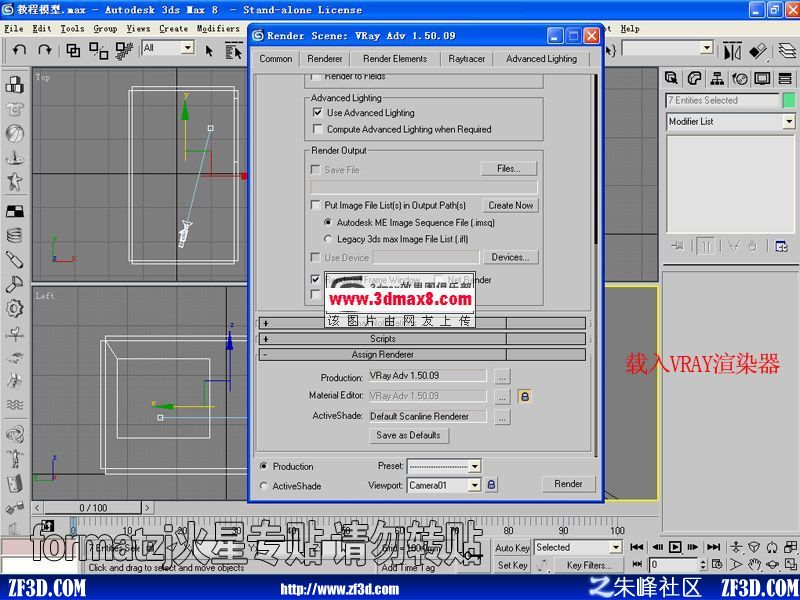Click the Undo arrow in the main toolbar
The image size is (800, 600).
pyautogui.click(x=20, y=49)
